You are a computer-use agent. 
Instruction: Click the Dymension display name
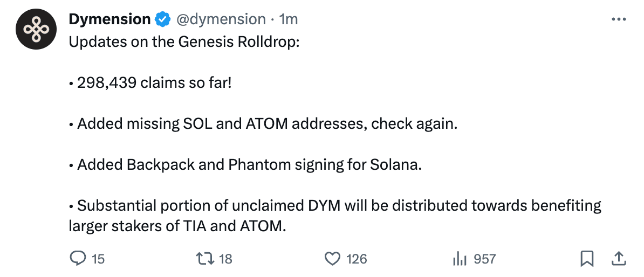109,19
